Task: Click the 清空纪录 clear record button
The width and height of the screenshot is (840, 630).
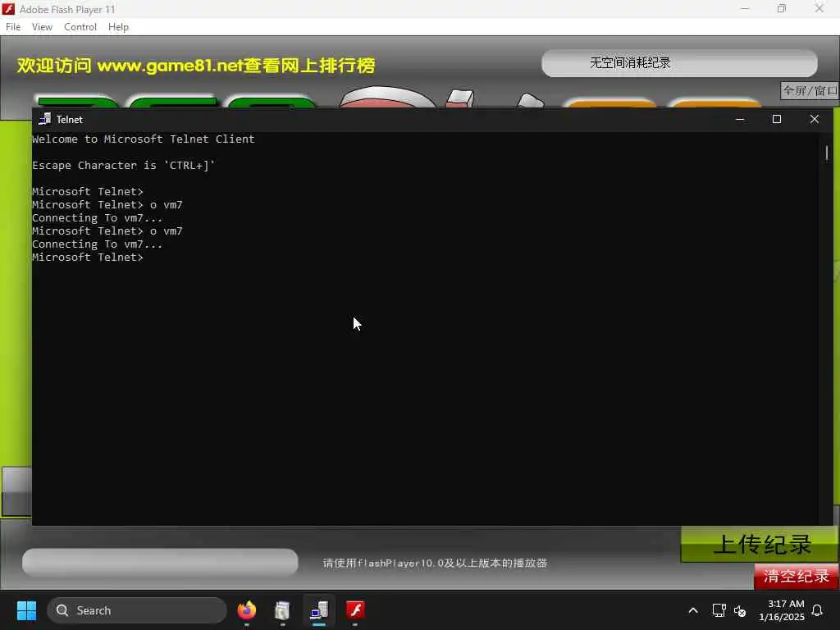Action: 796,576
